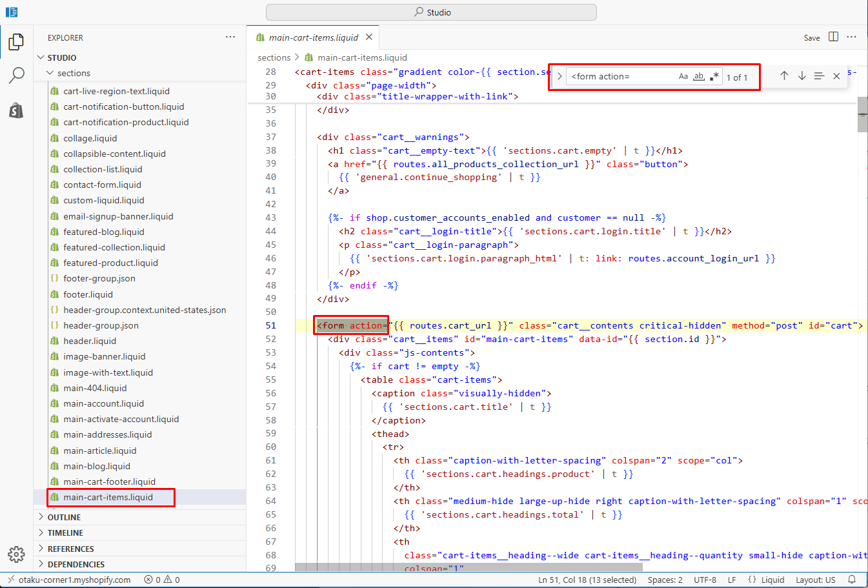Open Explorer more actions ellipsis
The image size is (868, 588).
(x=230, y=37)
